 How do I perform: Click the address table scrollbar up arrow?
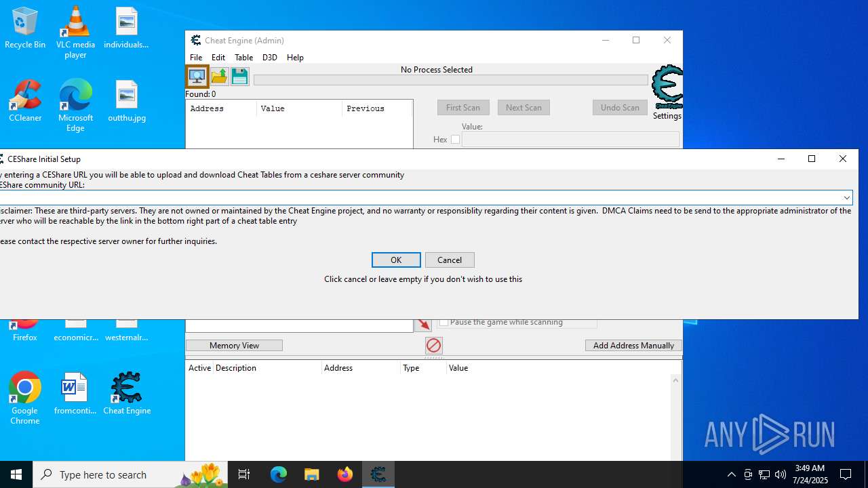[675, 380]
